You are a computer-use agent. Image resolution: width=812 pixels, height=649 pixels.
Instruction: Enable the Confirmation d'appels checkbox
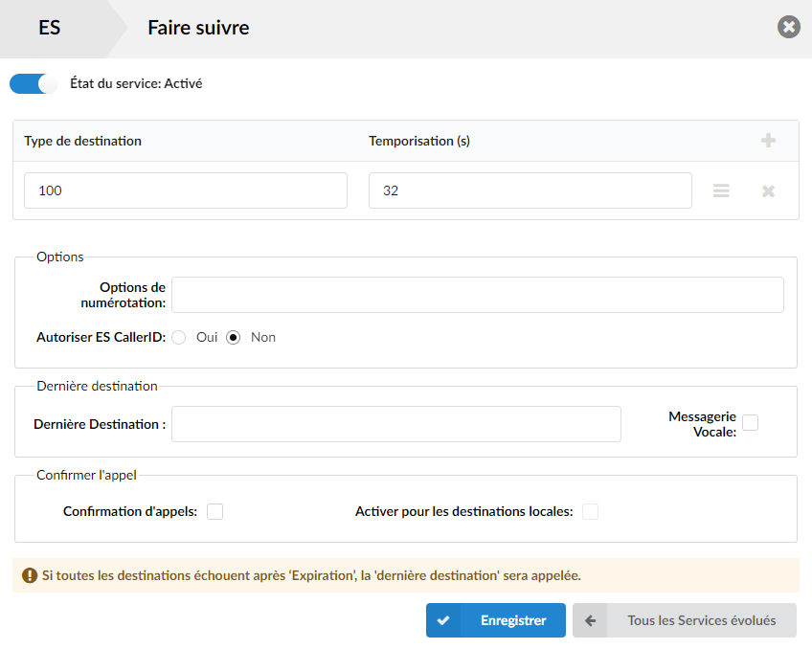coord(214,511)
